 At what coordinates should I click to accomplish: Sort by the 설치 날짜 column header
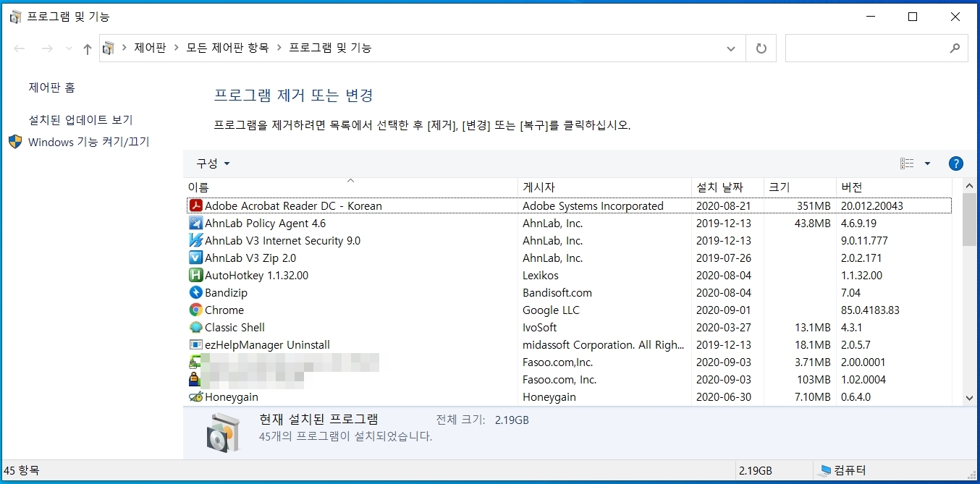[727, 187]
